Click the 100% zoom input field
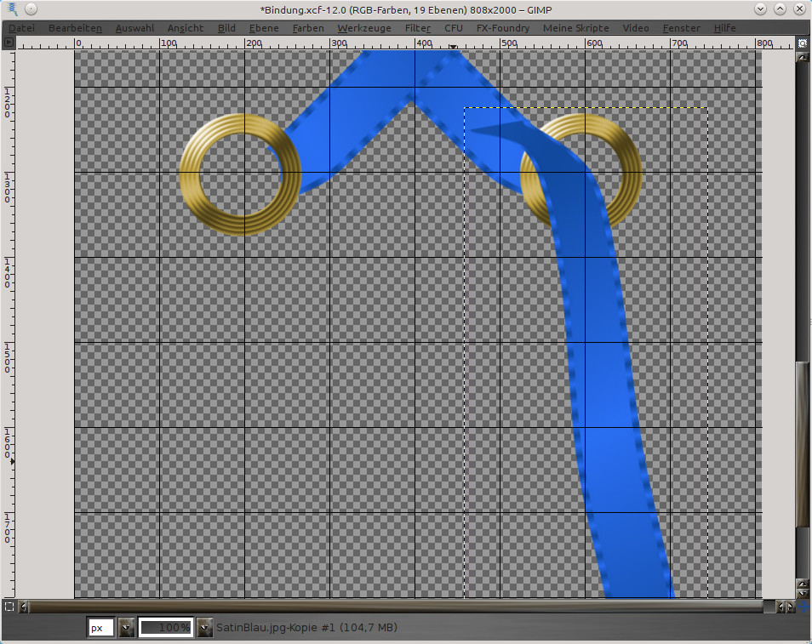Image resolution: width=812 pixels, height=644 pixels. (165, 628)
